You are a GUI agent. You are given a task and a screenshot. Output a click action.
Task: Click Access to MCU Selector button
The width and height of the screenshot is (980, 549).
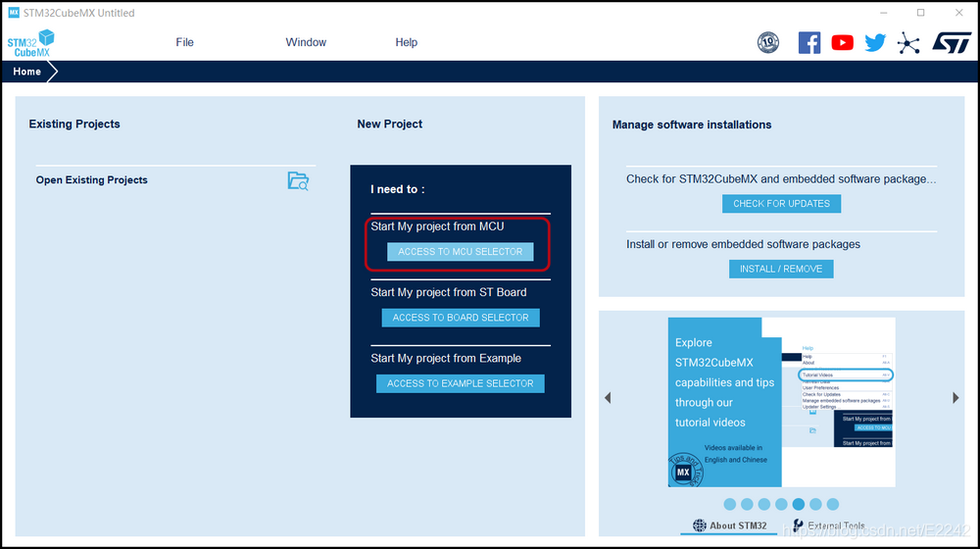coord(460,251)
